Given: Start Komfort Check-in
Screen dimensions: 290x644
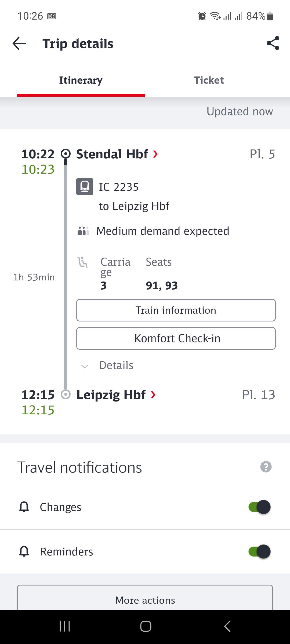Looking at the screenshot, I should [x=176, y=338].
